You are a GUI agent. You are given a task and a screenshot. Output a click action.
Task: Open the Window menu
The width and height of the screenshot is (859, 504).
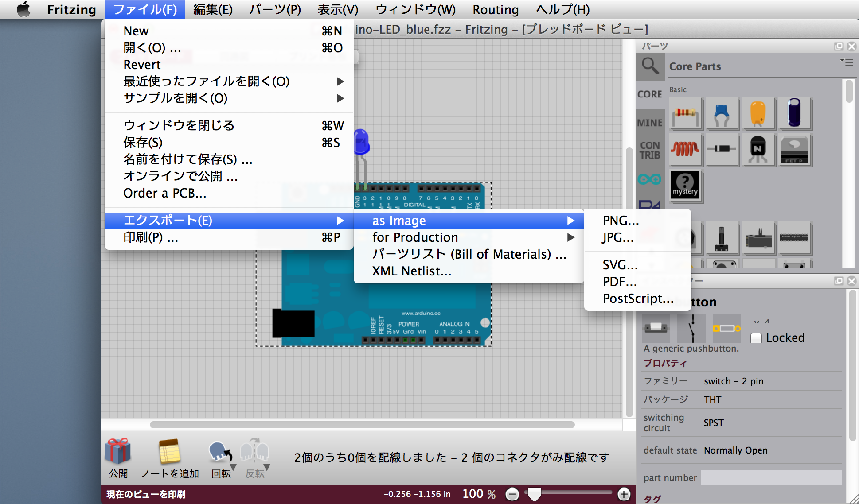point(415,9)
